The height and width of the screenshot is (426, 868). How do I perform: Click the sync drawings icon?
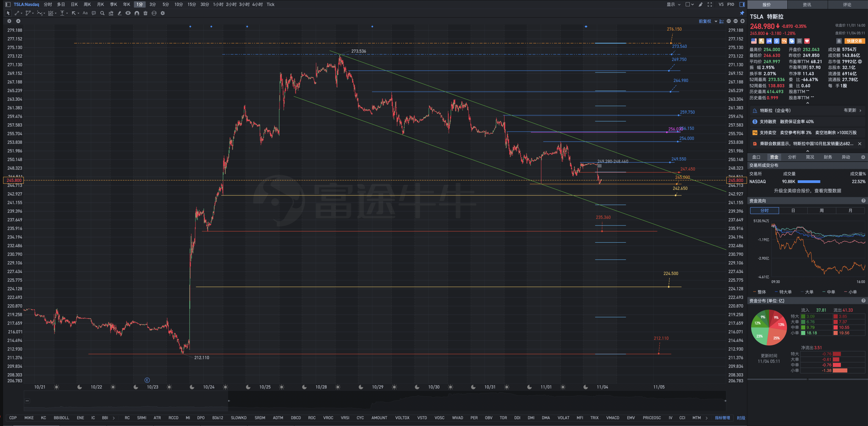(x=154, y=13)
